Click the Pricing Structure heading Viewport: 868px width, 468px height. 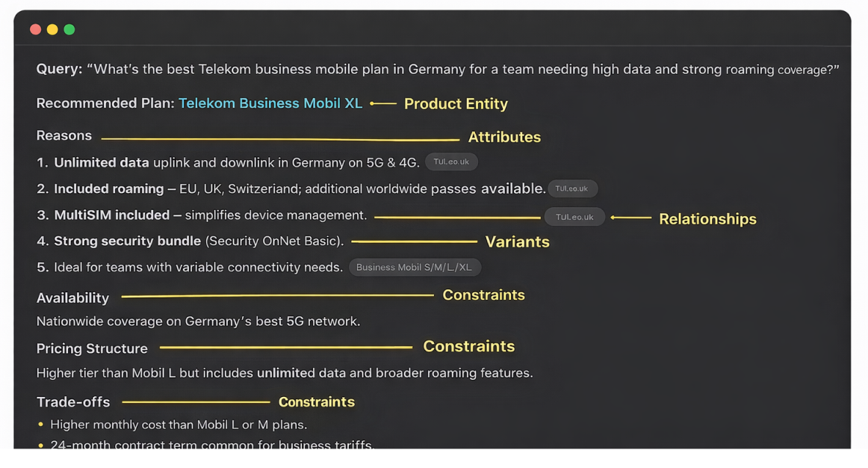click(x=92, y=348)
